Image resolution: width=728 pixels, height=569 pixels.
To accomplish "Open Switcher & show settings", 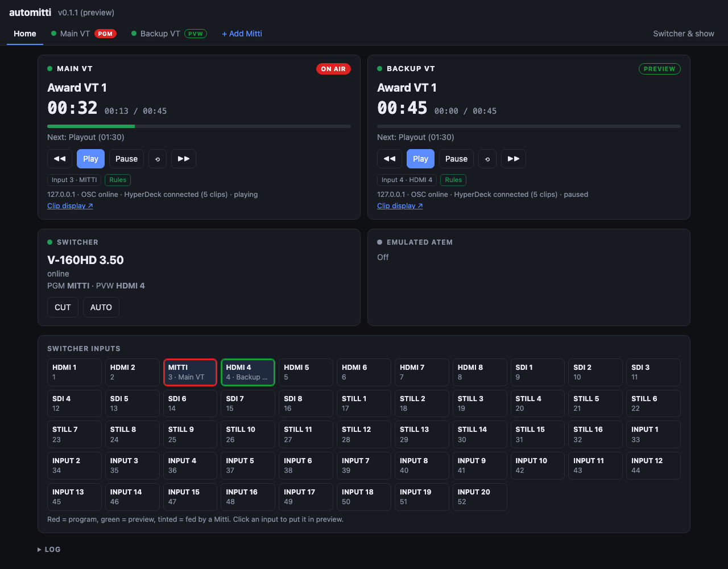I will (x=684, y=34).
